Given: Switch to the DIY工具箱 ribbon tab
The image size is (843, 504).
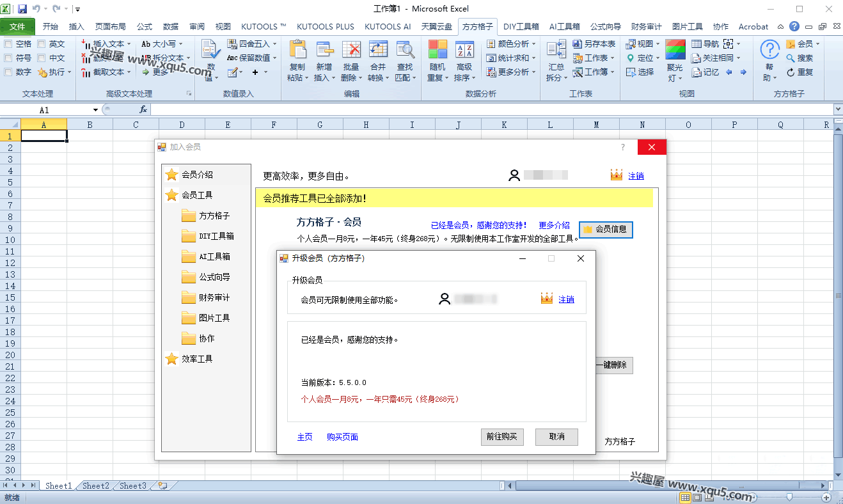Looking at the screenshot, I should (x=521, y=27).
